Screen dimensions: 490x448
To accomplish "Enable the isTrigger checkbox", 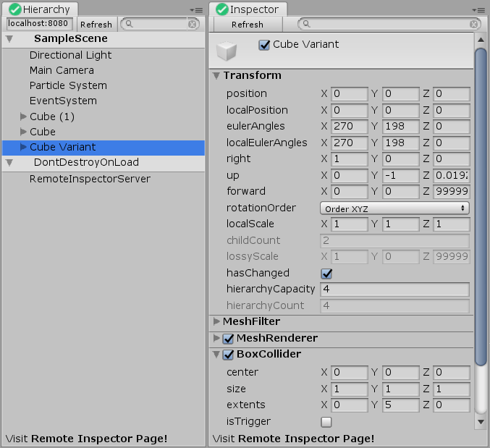I will tap(326, 422).
